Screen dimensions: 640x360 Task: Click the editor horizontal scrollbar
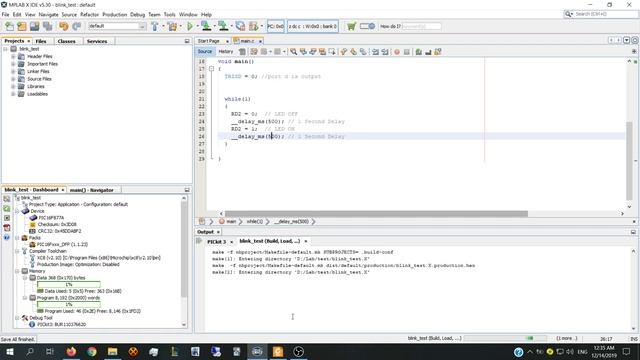(376, 214)
